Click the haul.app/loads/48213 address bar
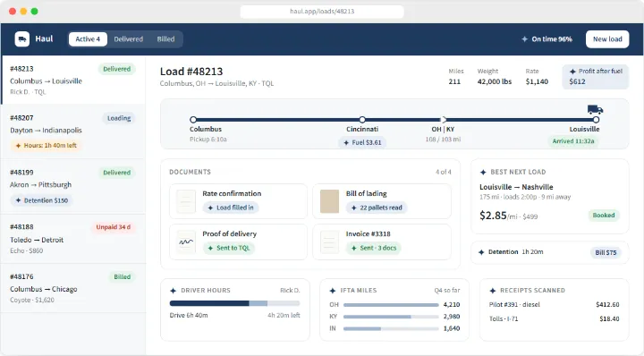 pyautogui.click(x=322, y=12)
